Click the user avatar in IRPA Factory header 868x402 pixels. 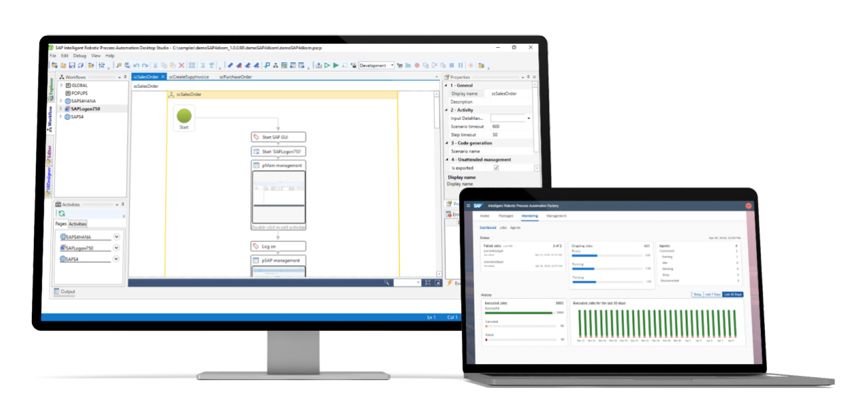click(x=748, y=206)
